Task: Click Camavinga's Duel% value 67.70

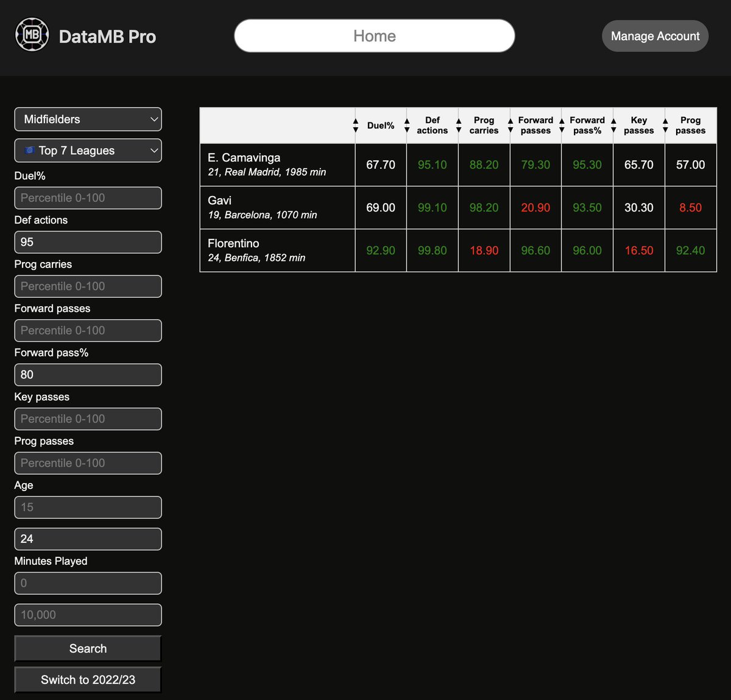Action: [381, 164]
